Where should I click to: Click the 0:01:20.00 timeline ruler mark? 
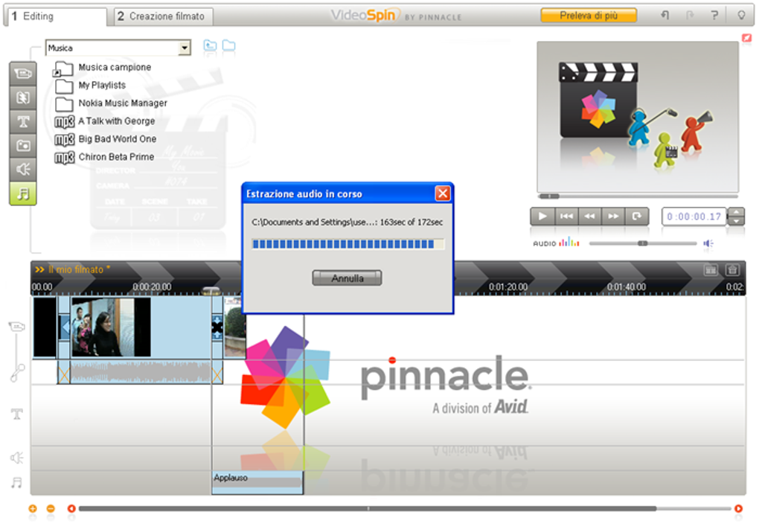click(x=507, y=287)
